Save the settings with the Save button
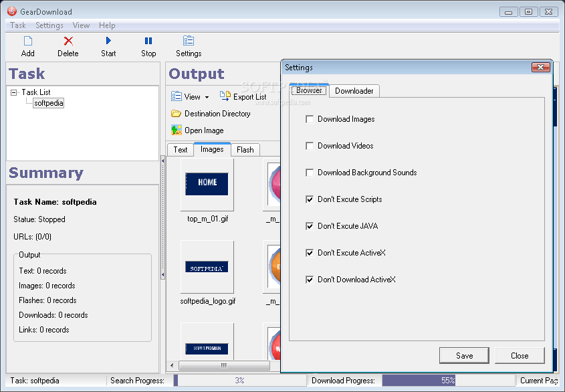Screen dimensions: 565x392 [464, 355]
